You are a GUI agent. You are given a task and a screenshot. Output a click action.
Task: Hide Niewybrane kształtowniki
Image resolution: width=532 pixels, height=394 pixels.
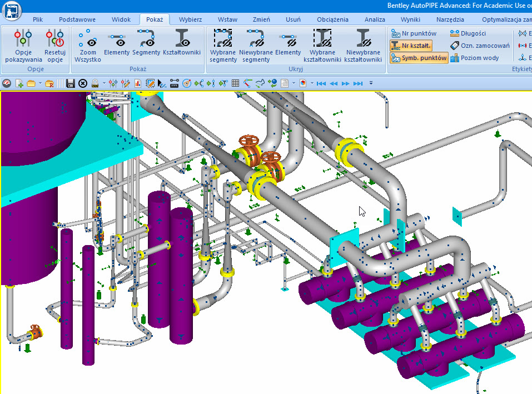click(363, 46)
